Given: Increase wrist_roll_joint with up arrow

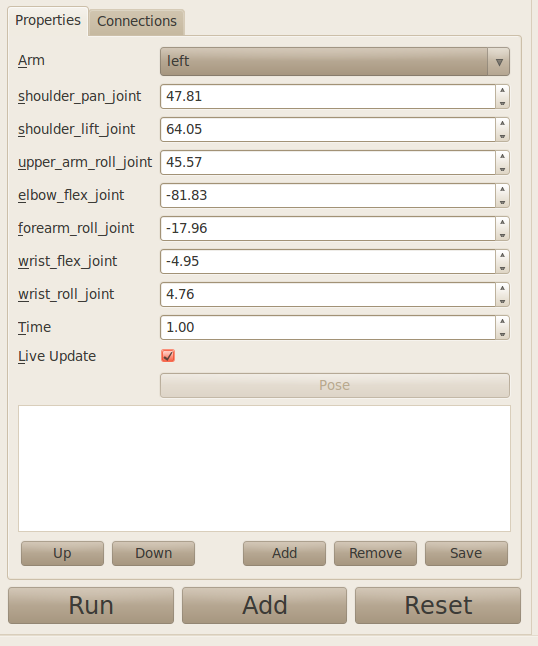Looking at the screenshot, I should point(502,288).
